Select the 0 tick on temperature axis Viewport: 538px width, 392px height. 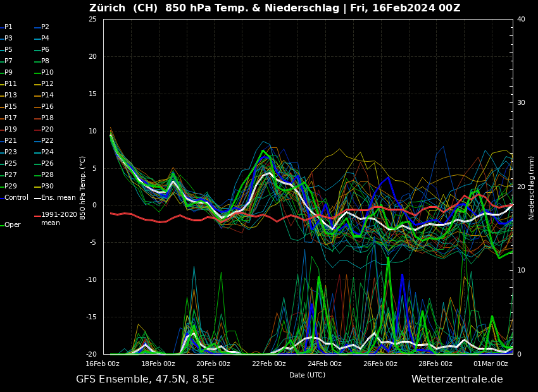tap(95, 205)
